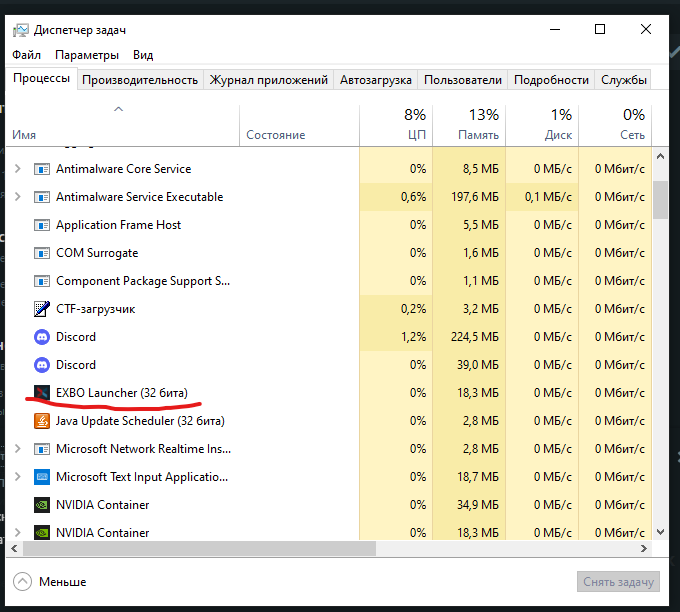Expand the Microsoft Text Input Application row

coord(17,477)
